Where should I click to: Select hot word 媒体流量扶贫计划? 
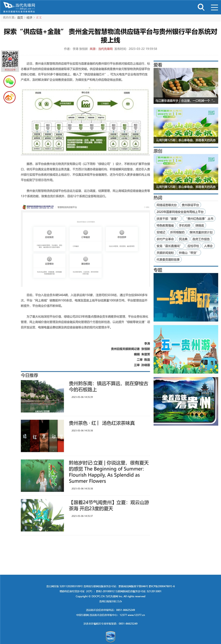pyautogui.click(x=201, y=232)
